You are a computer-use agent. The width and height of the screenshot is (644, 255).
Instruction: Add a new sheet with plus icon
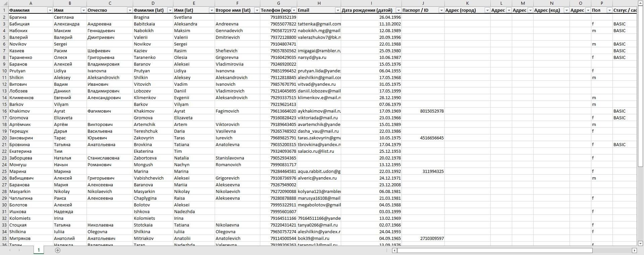point(58,250)
